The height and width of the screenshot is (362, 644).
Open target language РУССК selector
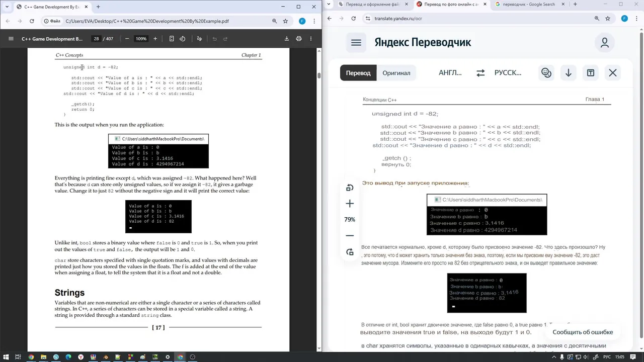508,73
